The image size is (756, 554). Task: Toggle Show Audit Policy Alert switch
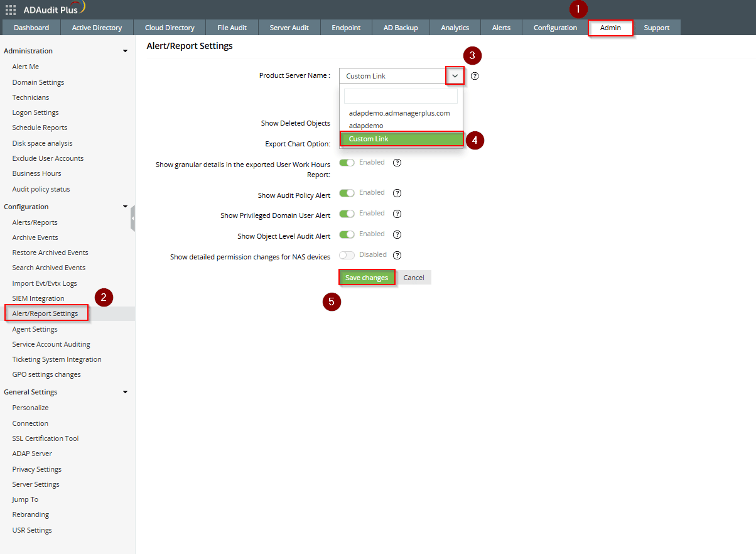click(347, 193)
